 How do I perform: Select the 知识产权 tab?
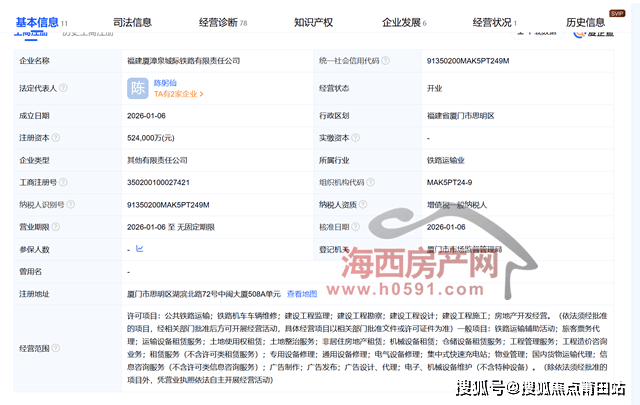pyautogui.click(x=313, y=21)
